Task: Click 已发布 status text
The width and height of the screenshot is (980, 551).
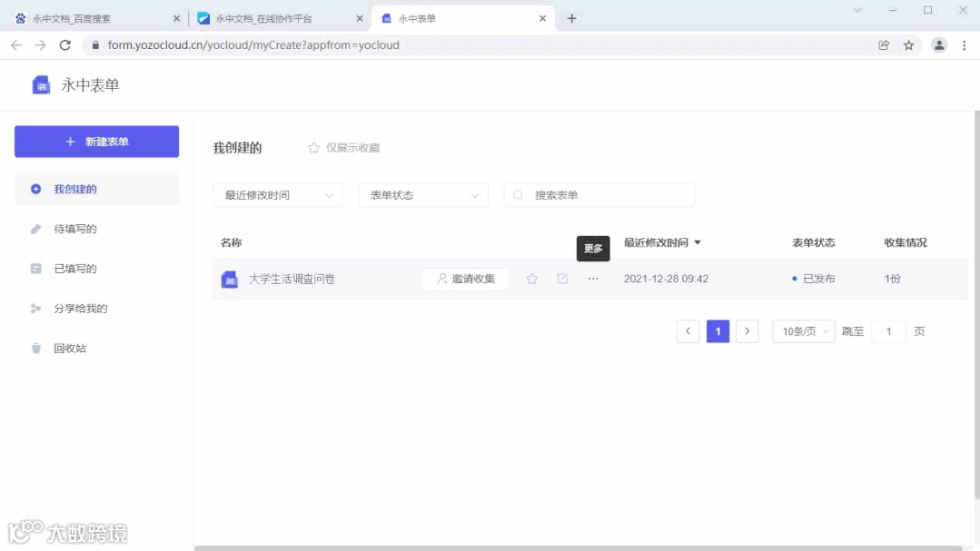Action: [x=818, y=280]
